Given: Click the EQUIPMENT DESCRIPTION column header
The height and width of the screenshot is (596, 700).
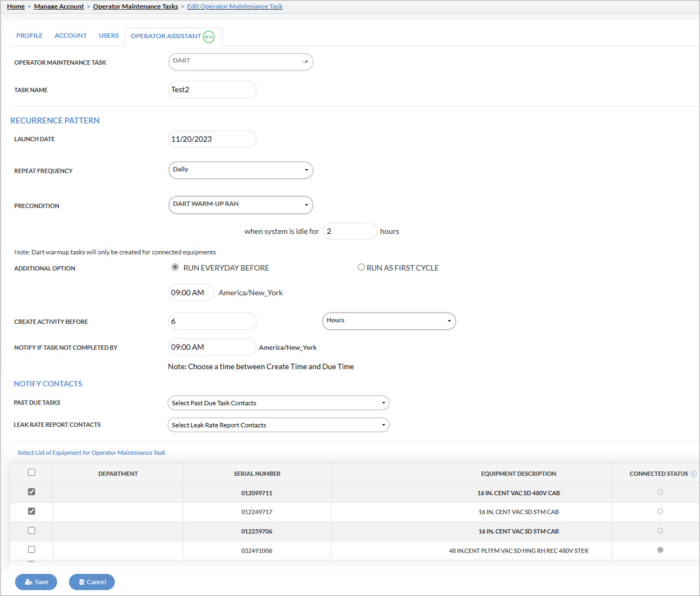Looking at the screenshot, I should click(518, 474).
